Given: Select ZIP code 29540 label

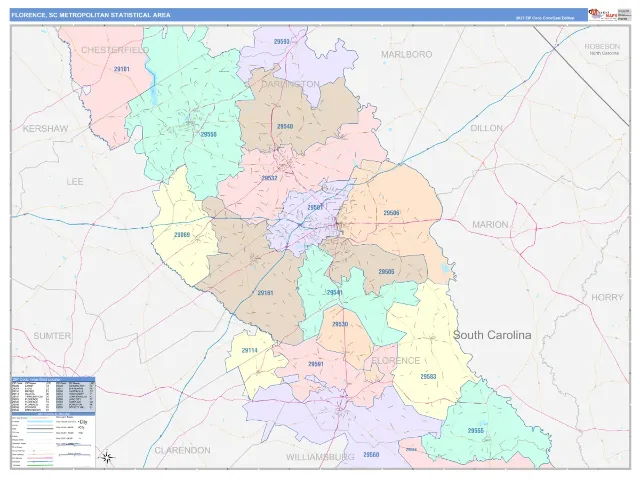Looking at the screenshot, I should [285, 127].
